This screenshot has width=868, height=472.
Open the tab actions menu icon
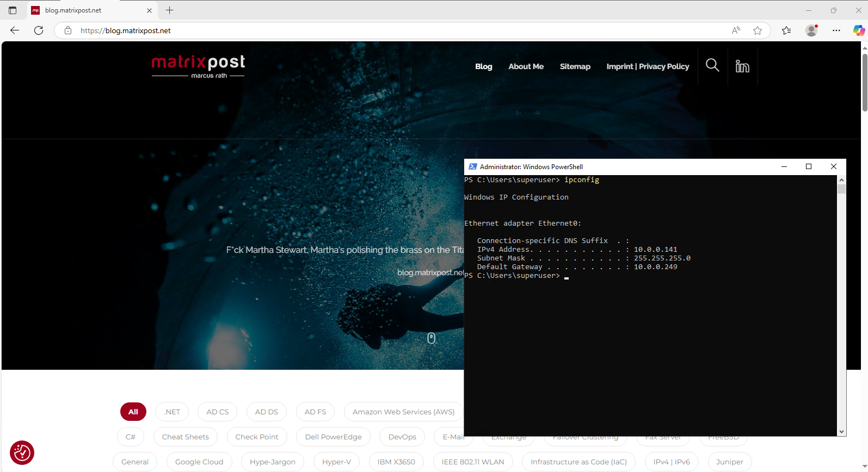point(13,10)
